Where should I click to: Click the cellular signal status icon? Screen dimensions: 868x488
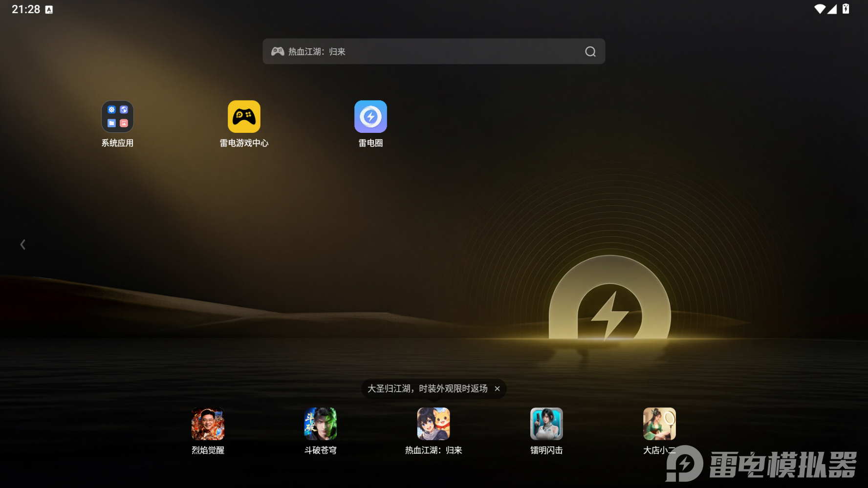click(832, 9)
